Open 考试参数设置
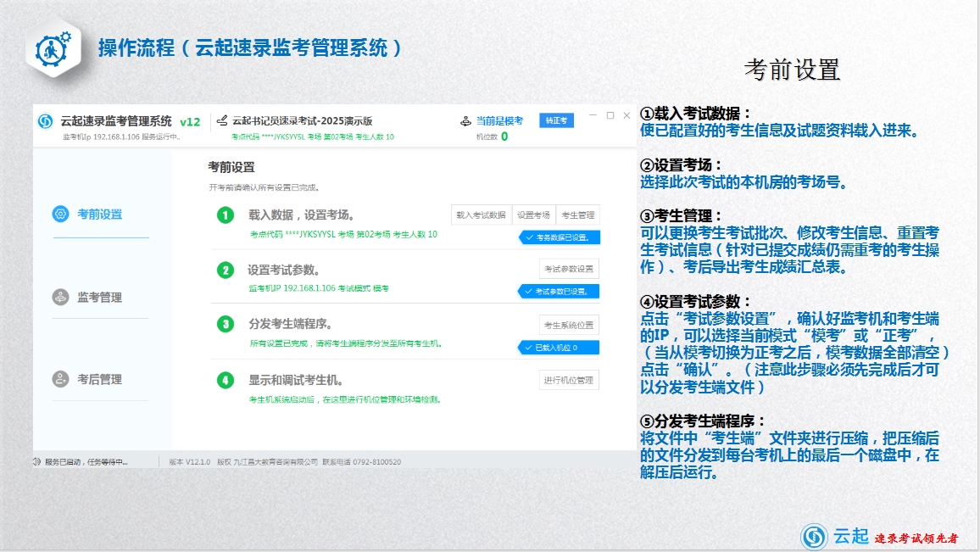Screen dimensions: 980x552 (569, 269)
